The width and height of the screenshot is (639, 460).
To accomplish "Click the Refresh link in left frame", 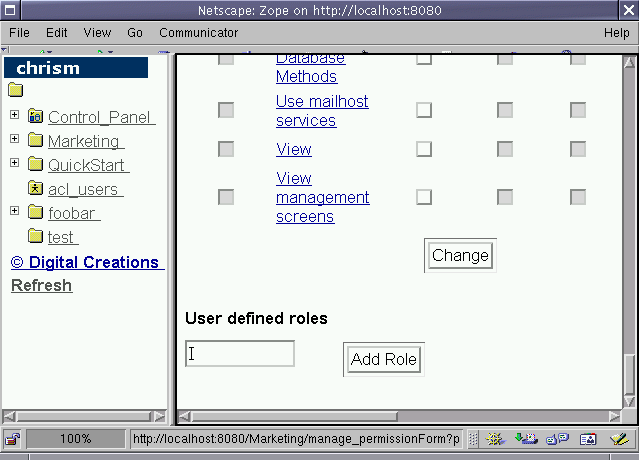I will pyautogui.click(x=42, y=285).
